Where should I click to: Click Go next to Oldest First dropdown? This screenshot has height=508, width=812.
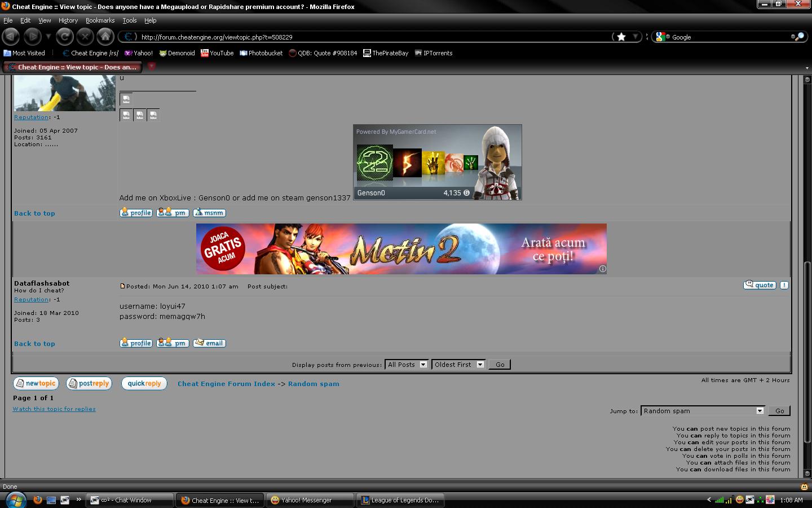500,365
